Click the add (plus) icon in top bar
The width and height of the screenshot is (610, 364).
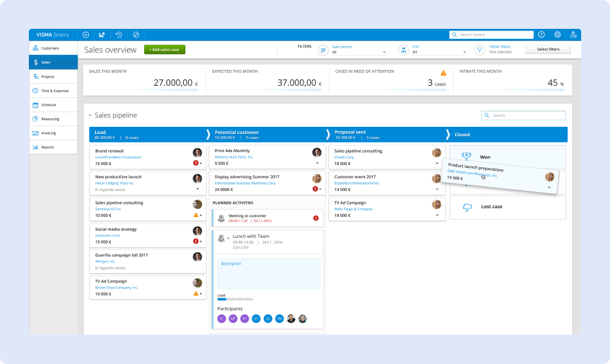(x=86, y=35)
